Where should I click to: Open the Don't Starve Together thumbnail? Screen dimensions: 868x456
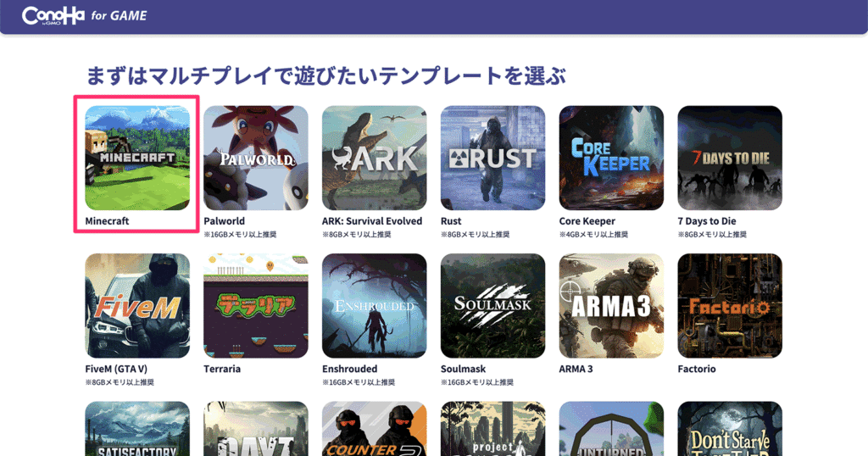pyautogui.click(x=730, y=429)
